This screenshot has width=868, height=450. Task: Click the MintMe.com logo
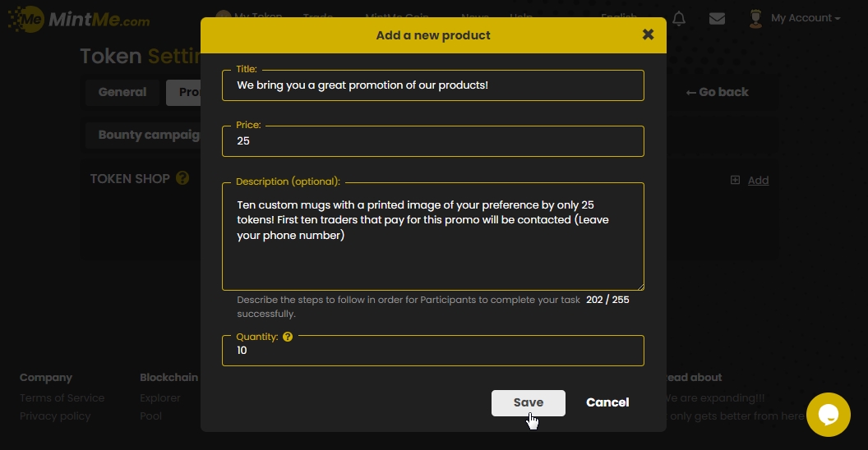pos(79,19)
